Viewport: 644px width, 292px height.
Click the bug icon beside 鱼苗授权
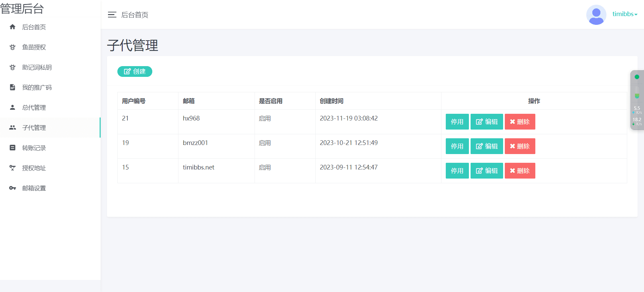point(12,47)
